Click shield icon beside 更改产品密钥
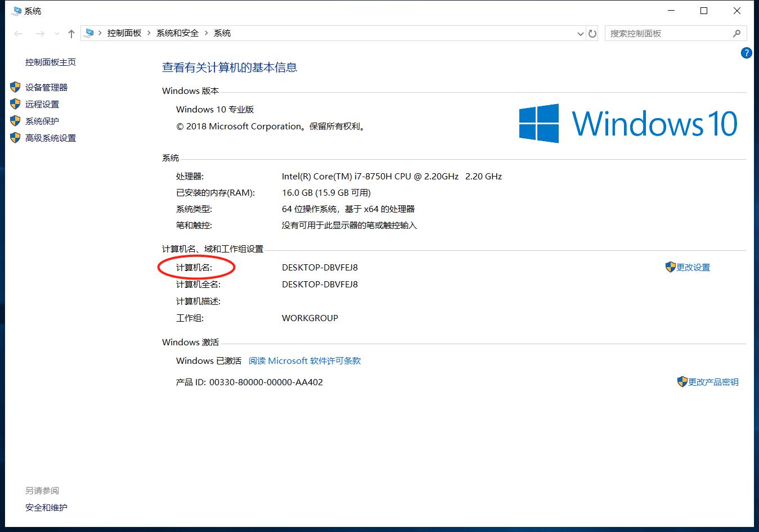 (x=682, y=382)
